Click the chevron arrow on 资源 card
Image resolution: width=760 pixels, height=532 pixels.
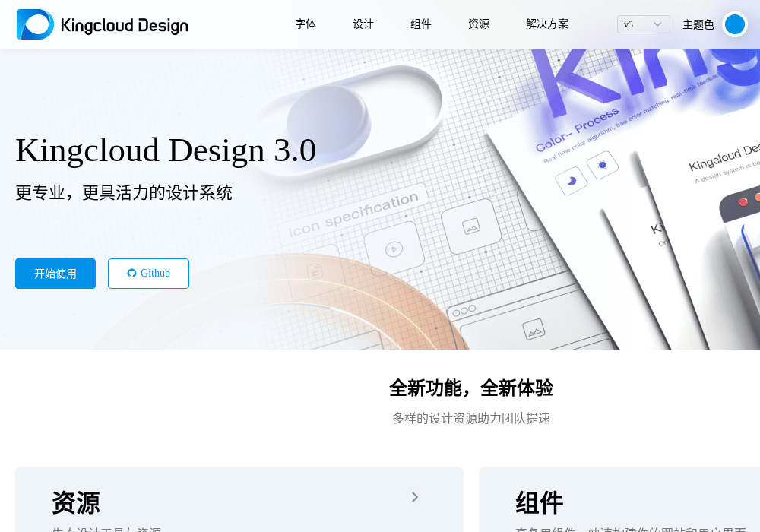click(x=414, y=497)
